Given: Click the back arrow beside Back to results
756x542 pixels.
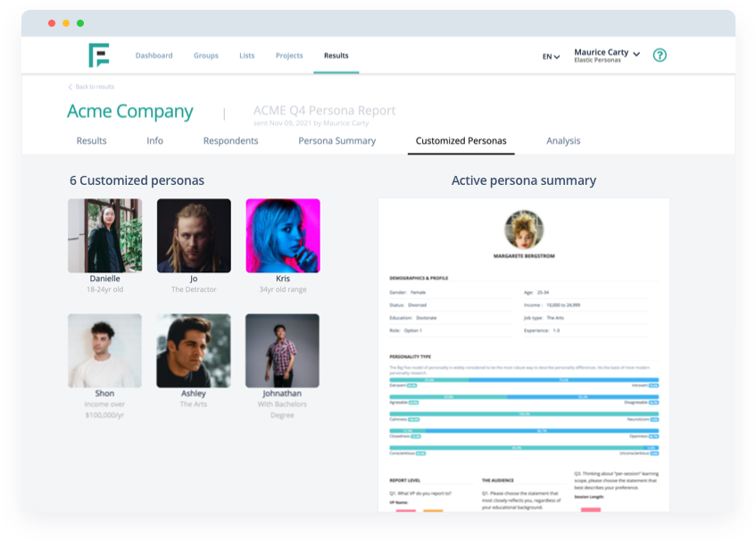Looking at the screenshot, I should tap(70, 87).
